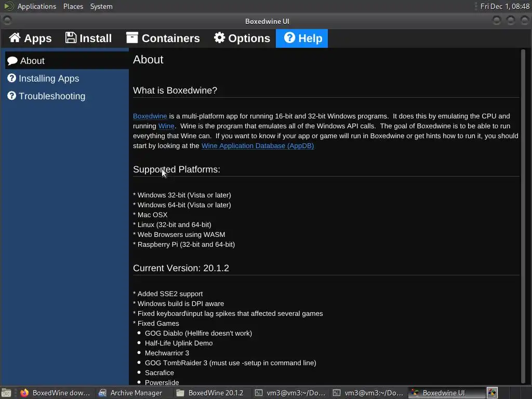The height and width of the screenshot is (399, 532).
Task: Click the Firefox icon in taskbar
Action: 24,393
